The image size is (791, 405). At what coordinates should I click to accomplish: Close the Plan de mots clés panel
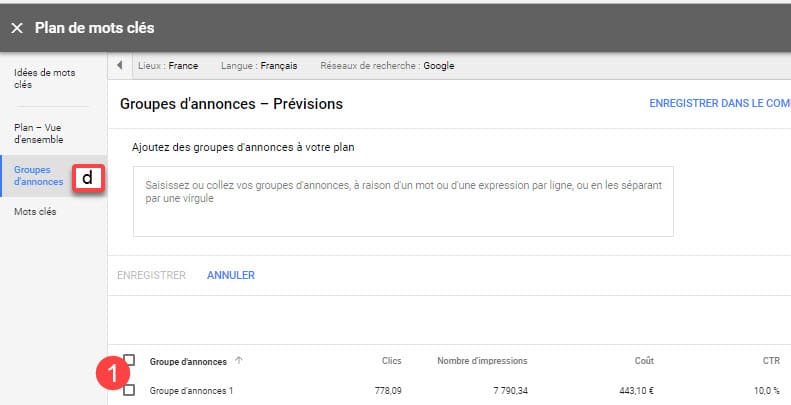[17, 28]
